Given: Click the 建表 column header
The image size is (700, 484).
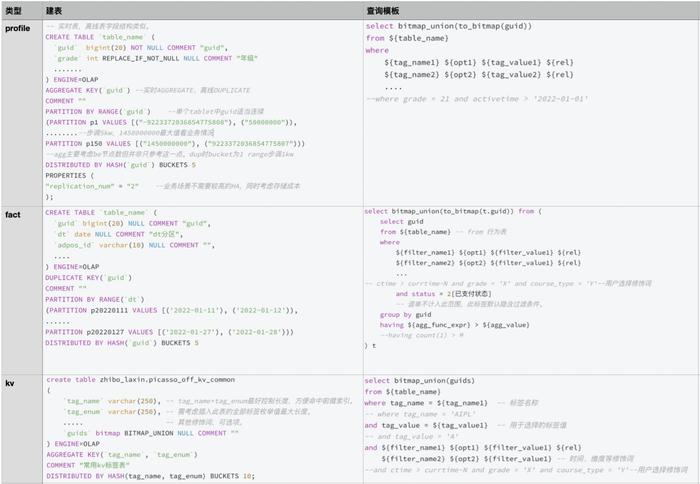Looking at the screenshot, I should coord(54,11).
